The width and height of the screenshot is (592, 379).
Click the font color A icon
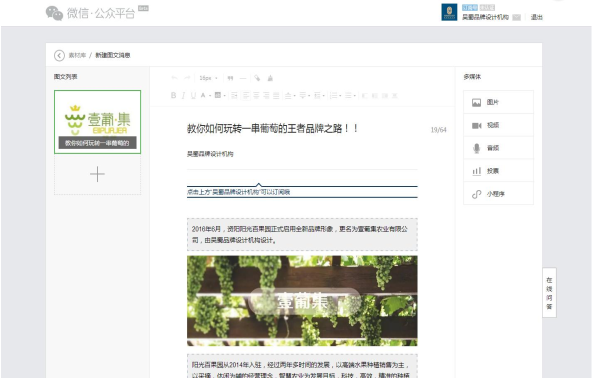tap(203, 95)
